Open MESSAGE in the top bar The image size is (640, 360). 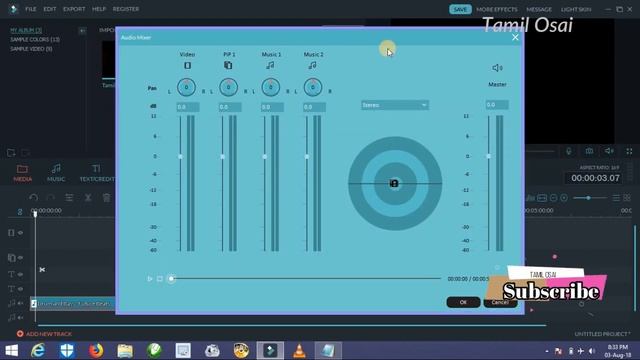(x=539, y=9)
